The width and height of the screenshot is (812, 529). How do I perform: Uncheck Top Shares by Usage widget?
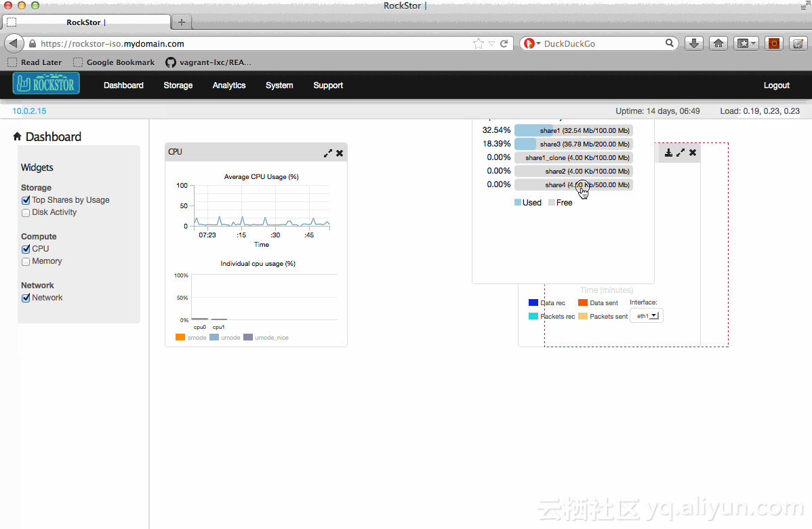click(x=26, y=201)
